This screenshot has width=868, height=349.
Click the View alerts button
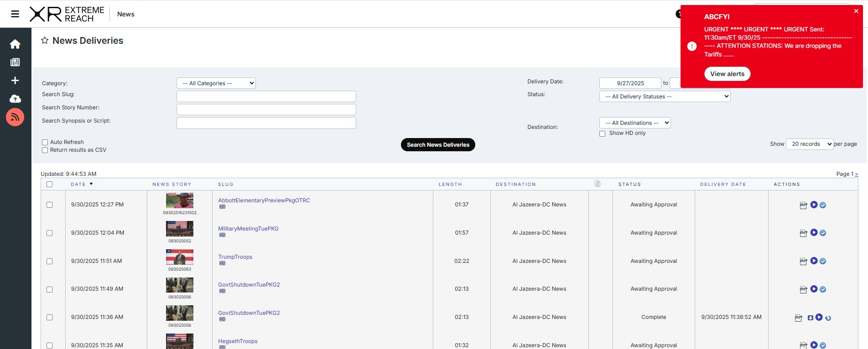[727, 74]
